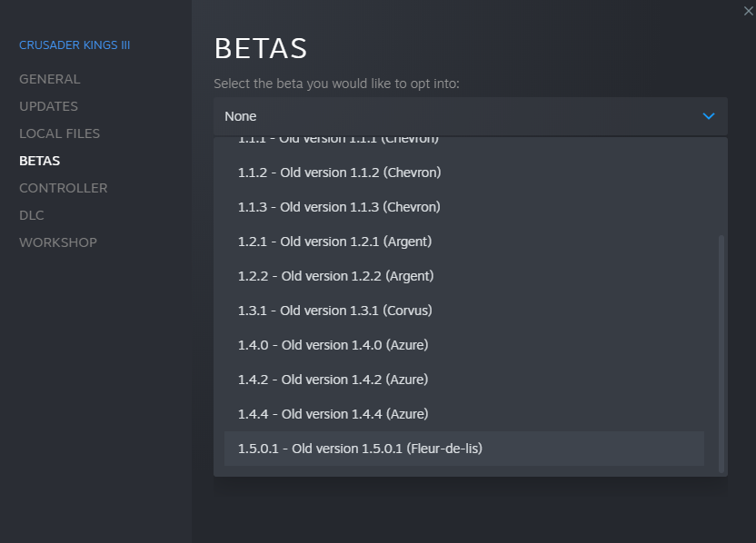Select 1.2.1 - Old version 1.2.1 (Argent)
The image size is (756, 543).
coord(463,242)
